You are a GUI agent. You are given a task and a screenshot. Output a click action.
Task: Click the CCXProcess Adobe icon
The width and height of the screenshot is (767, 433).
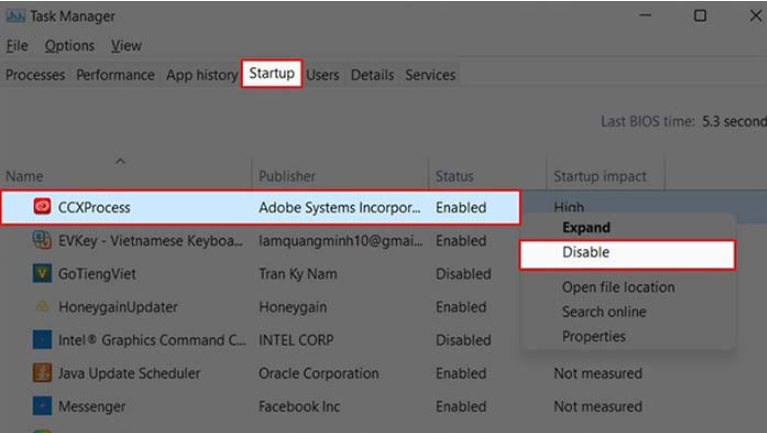[x=42, y=207]
